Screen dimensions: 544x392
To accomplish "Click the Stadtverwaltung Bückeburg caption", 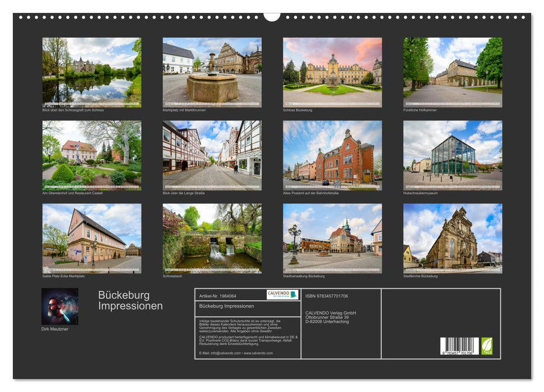I will tap(304, 276).
